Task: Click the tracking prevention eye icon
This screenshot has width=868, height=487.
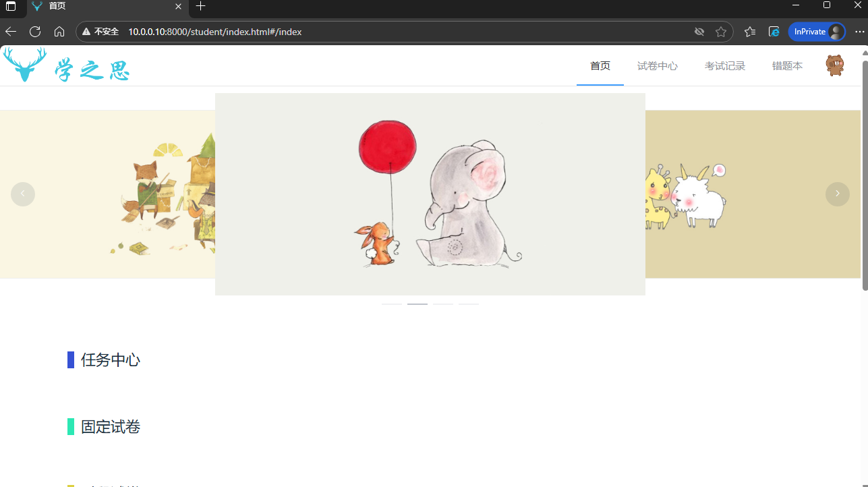Action: click(x=699, y=32)
